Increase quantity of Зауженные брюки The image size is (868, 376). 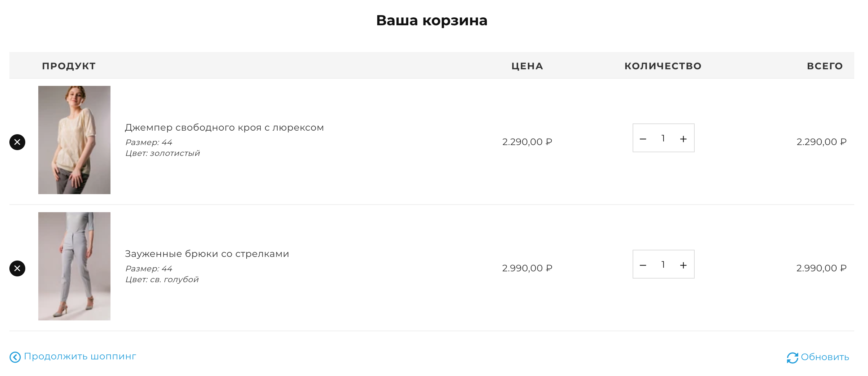pos(683,265)
